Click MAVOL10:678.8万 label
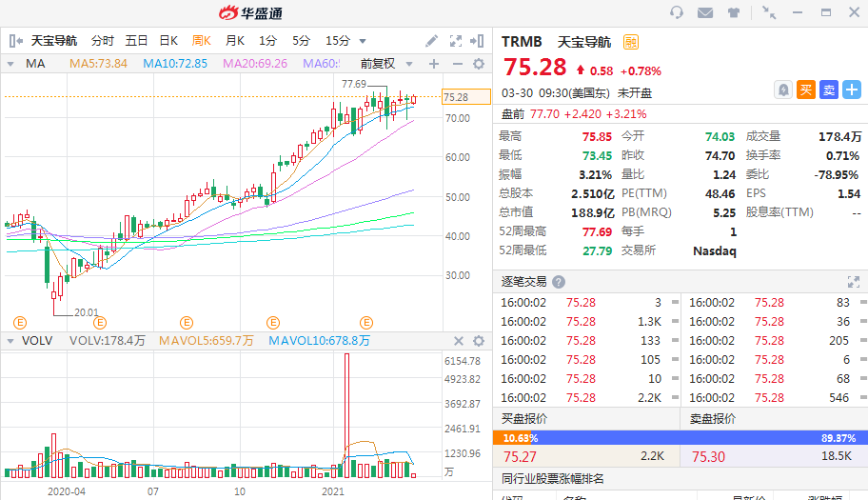This screenshot has width=868, height=500. click(x=319, y=341)
